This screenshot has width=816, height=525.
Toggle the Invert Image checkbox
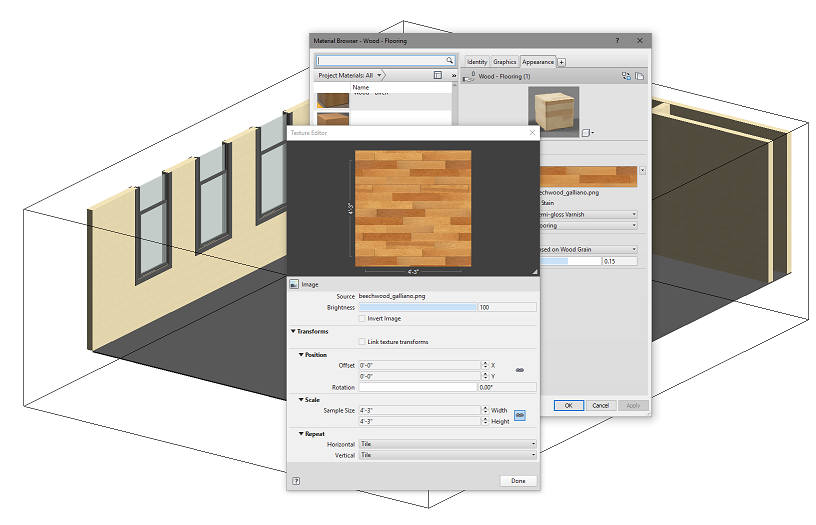[x=362, y=318]
